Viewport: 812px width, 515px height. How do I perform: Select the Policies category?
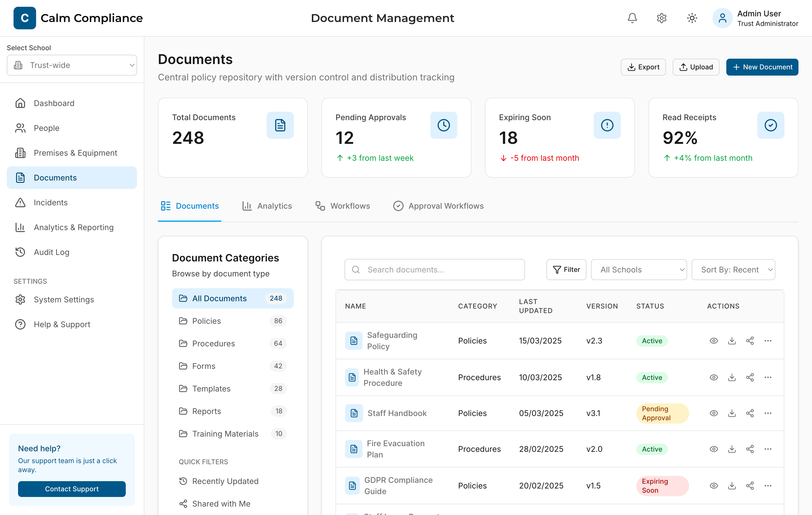coord(233,321)
